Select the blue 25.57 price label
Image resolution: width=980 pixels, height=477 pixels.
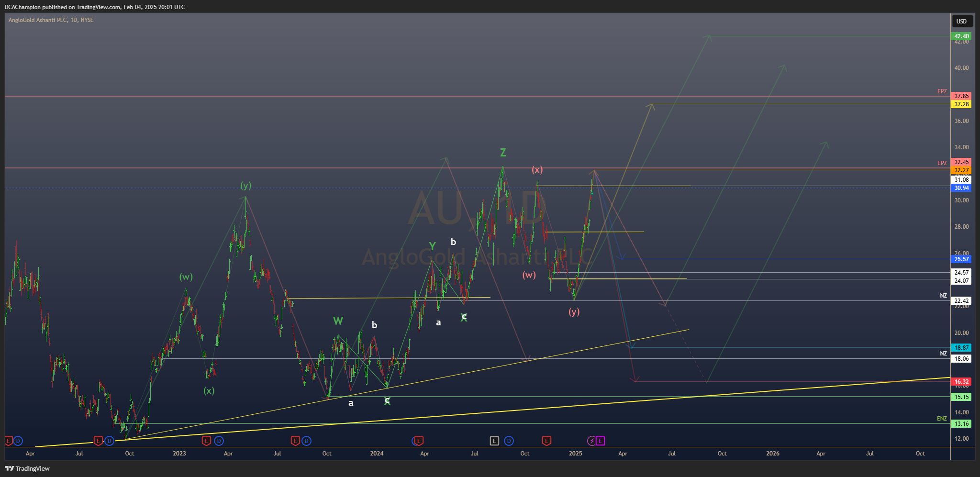pos(961,259)
